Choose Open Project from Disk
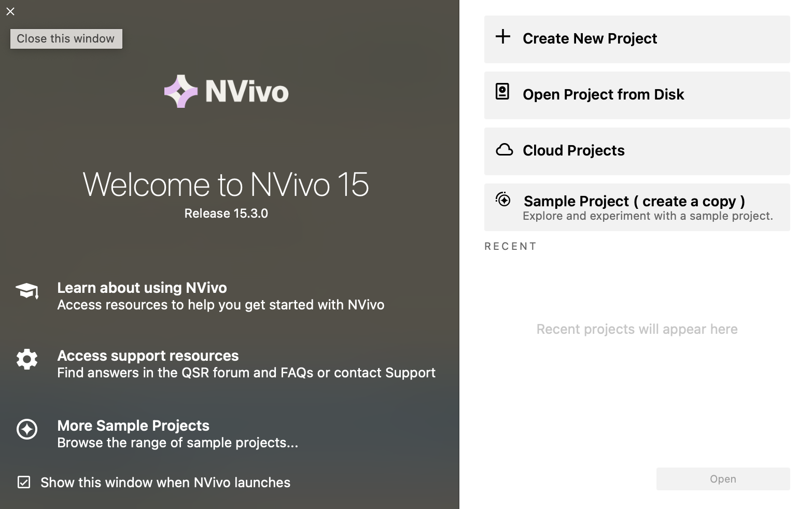Viewport: 812px width, 509px height. point(603,94)
